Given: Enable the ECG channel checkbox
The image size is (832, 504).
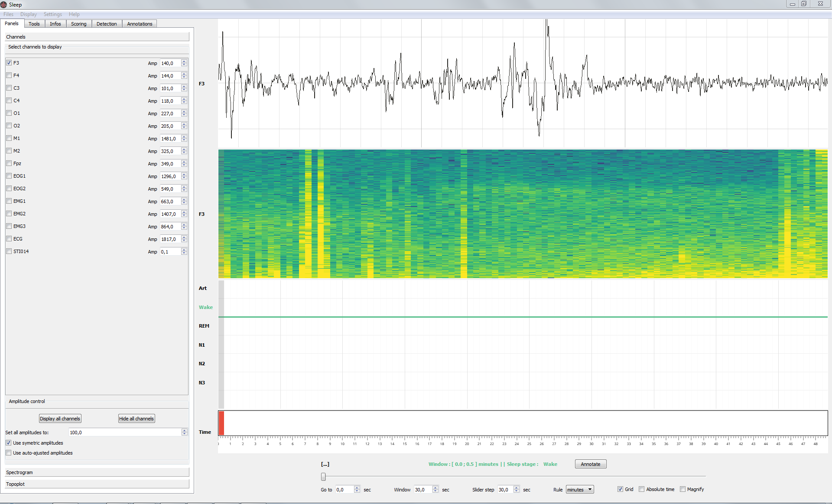Looking at the screenshot, I should click(9, 239).
